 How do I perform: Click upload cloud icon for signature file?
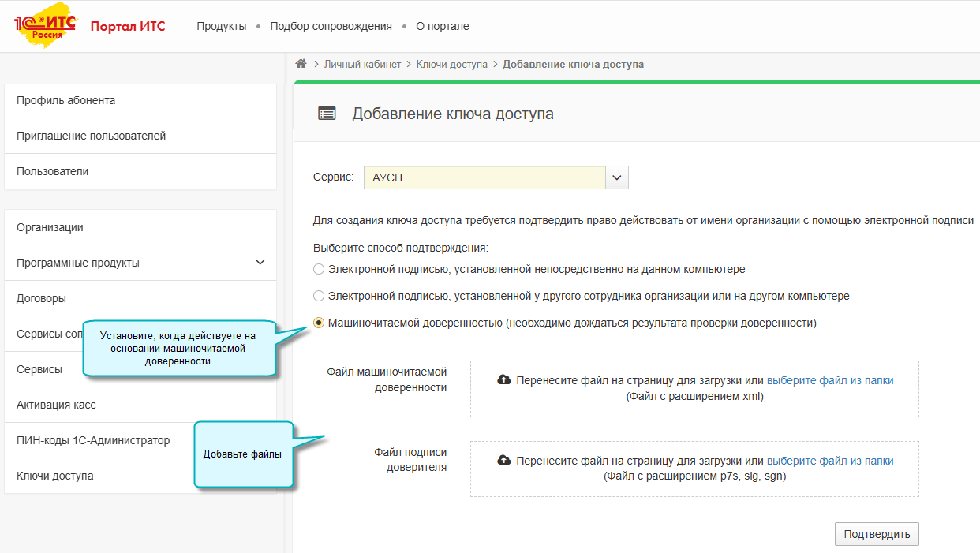[x=504, y=461]
